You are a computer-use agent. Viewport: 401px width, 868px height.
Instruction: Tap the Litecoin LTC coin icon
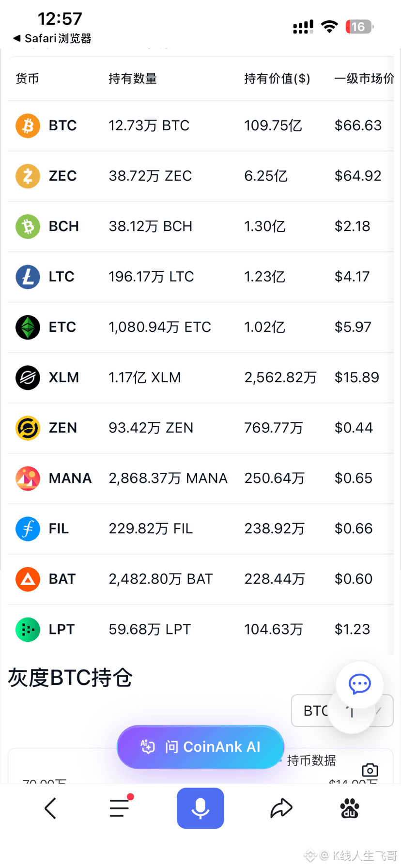tap(28, 277)
